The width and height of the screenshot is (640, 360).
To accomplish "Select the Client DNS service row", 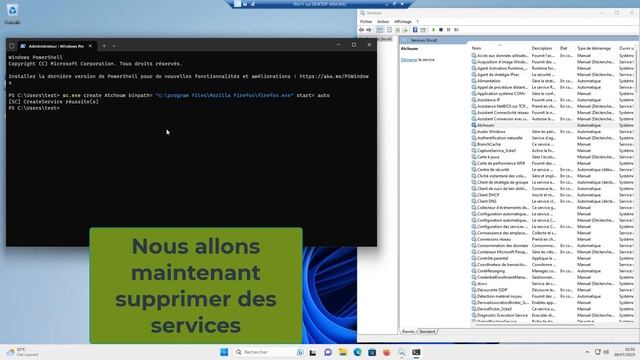I will coord(553,201).
